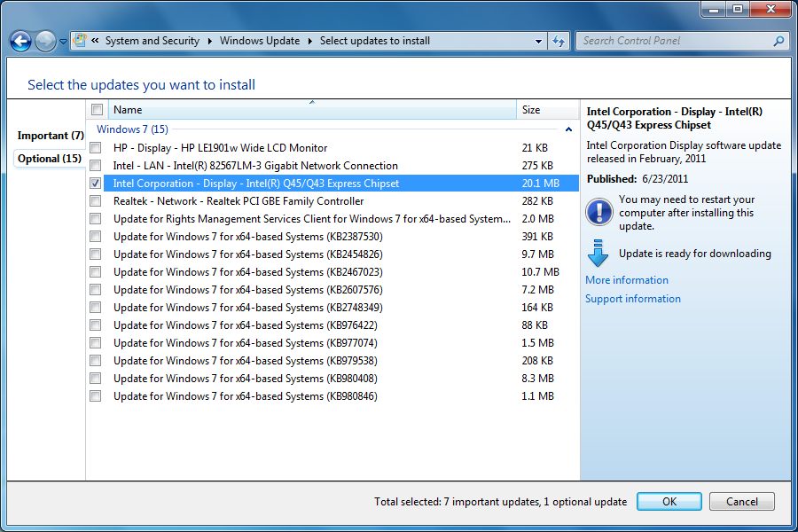Sort updates by Name column
This screenshot has width=798, height=532.
tap(312, 109)
